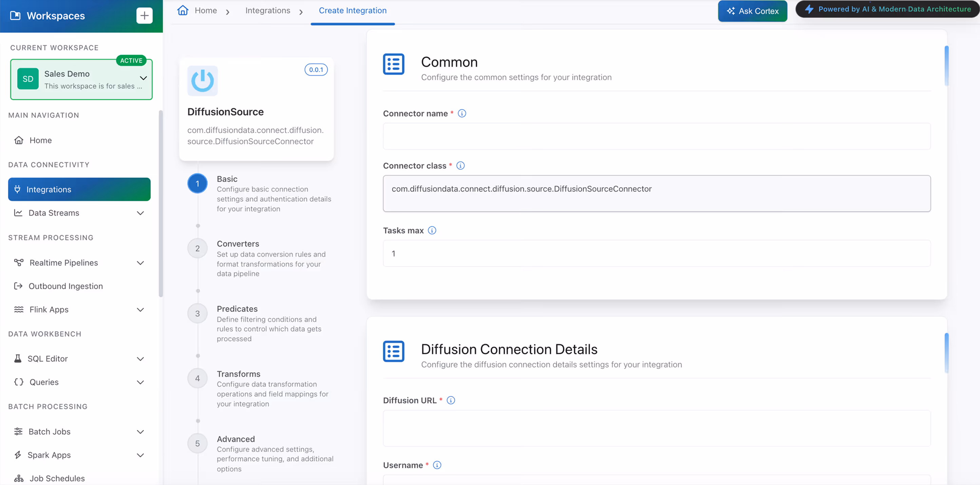
Task: Expand the Batch Jobs menu
Action: [140, 431]
